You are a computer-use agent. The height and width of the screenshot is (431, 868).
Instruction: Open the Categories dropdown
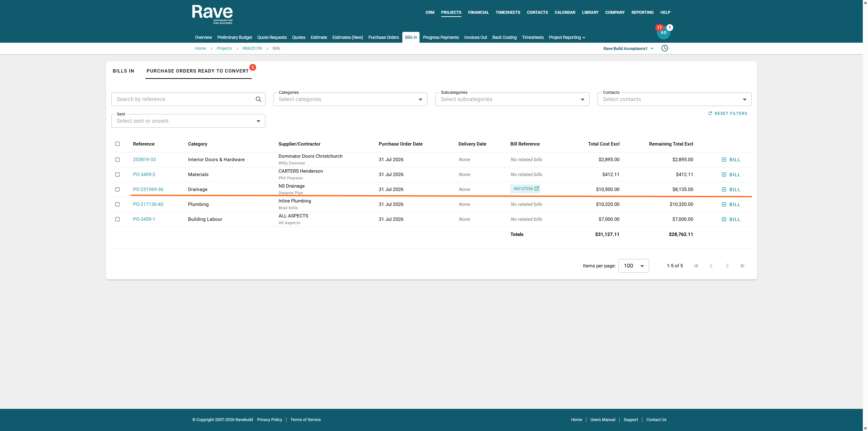click(x=350, y=99)
